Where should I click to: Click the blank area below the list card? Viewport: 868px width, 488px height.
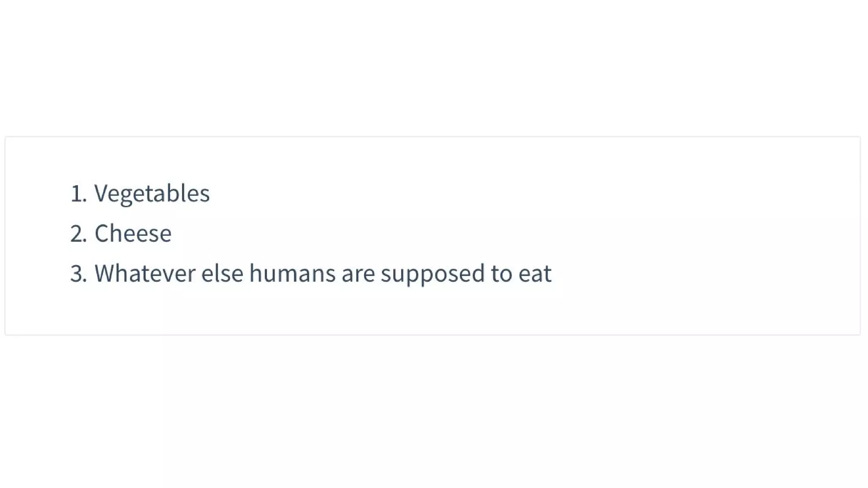(x=434, y=411)
